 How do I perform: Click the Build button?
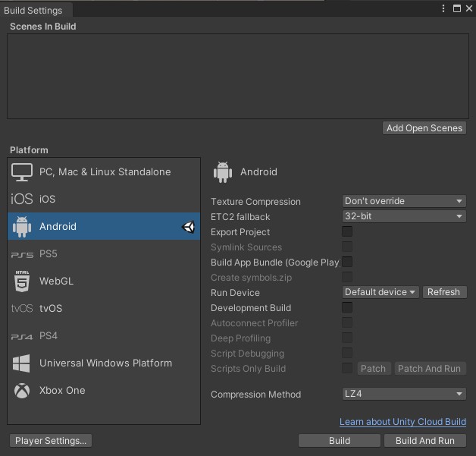coord(340,441)
